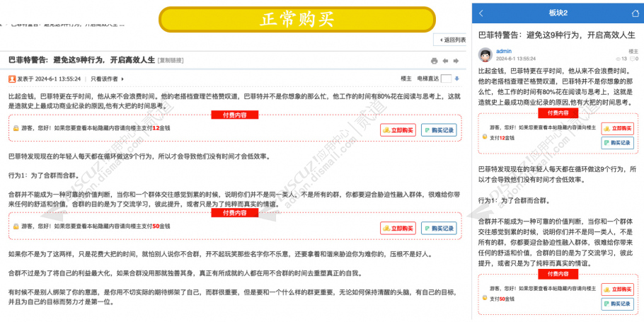
Task: Go to previous thread with left arrow icon
Action: coord(445,61)
